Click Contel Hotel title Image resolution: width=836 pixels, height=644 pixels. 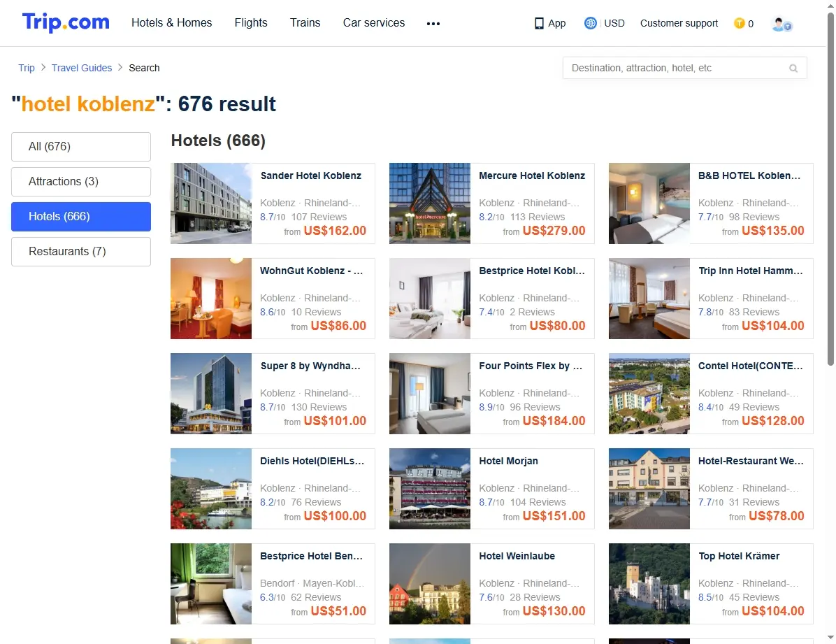coord(750,366)
